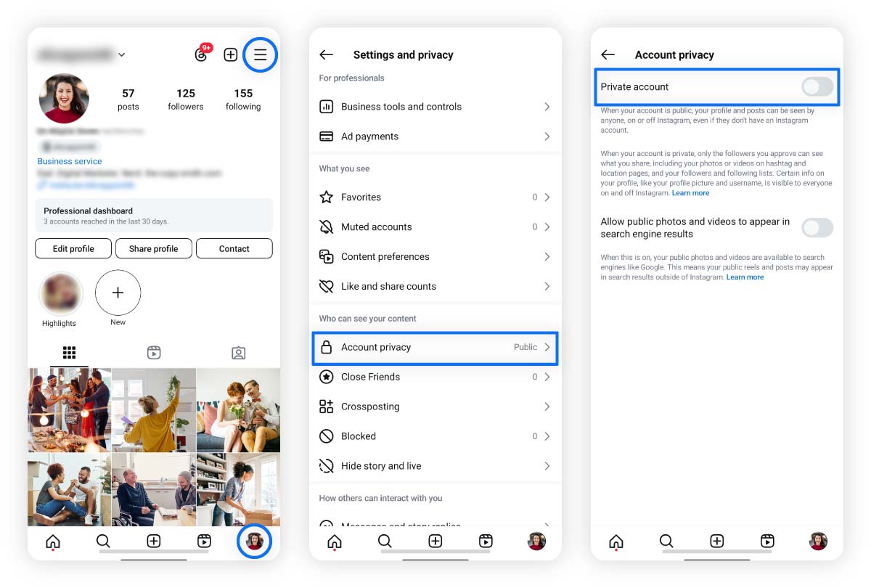The image size is (871, 588).
Task: Expand the Ad payments chevron
Action: click(x=547, y=136)
